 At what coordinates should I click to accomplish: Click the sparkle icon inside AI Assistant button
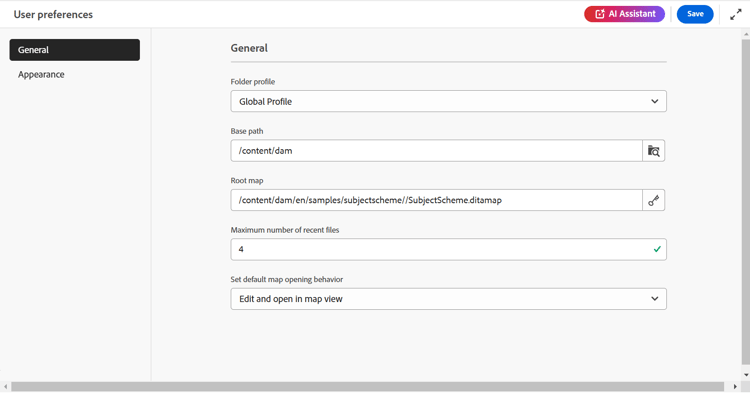coord(600,14)
